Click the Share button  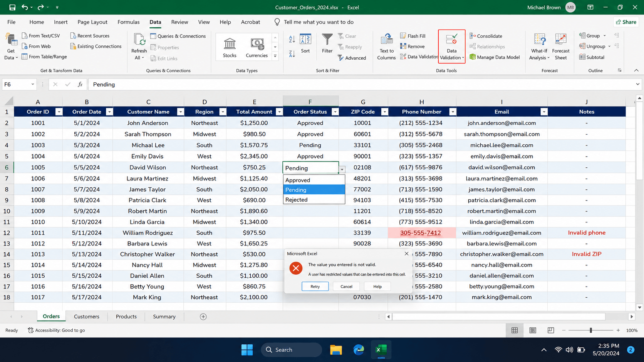[x=626, y=22]
